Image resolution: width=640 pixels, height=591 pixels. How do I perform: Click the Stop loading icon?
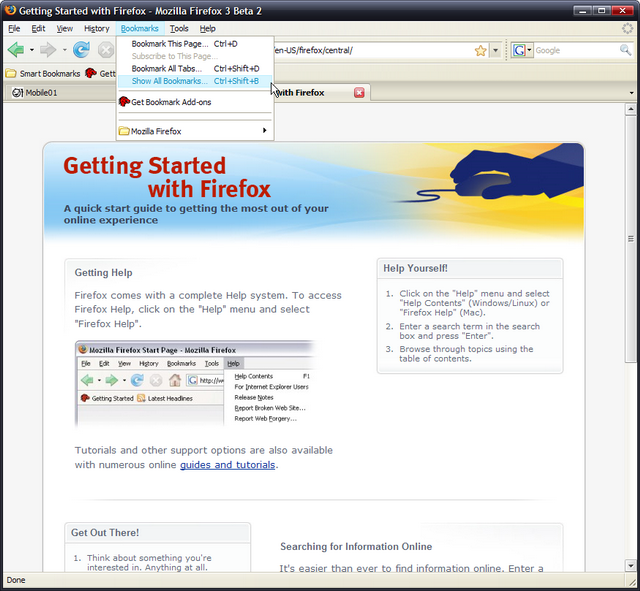point(105,50)
